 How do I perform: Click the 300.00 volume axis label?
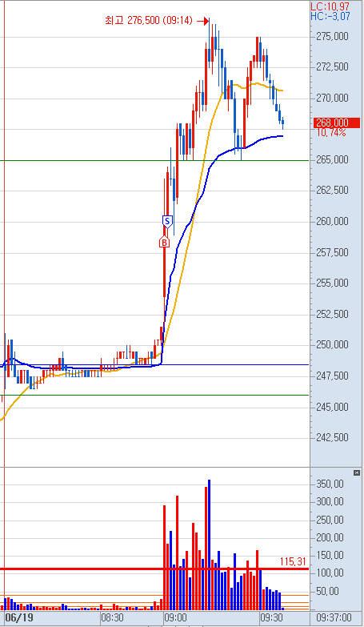[330, 502]
